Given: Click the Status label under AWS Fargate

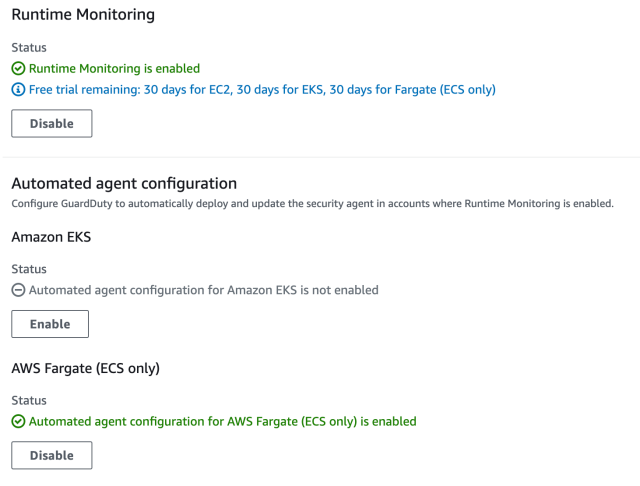Looking at the screenshot, I should [29, 400].
